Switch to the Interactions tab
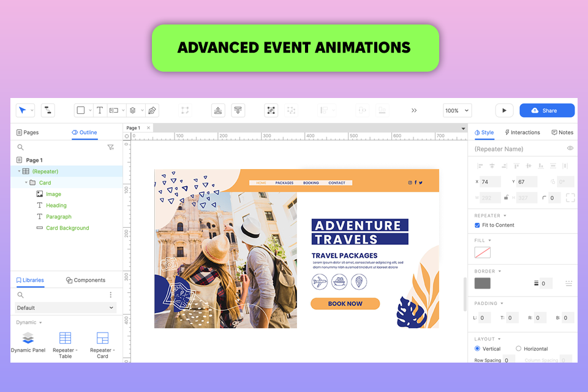This screenshot has height=392, width=588. [522, 132]
